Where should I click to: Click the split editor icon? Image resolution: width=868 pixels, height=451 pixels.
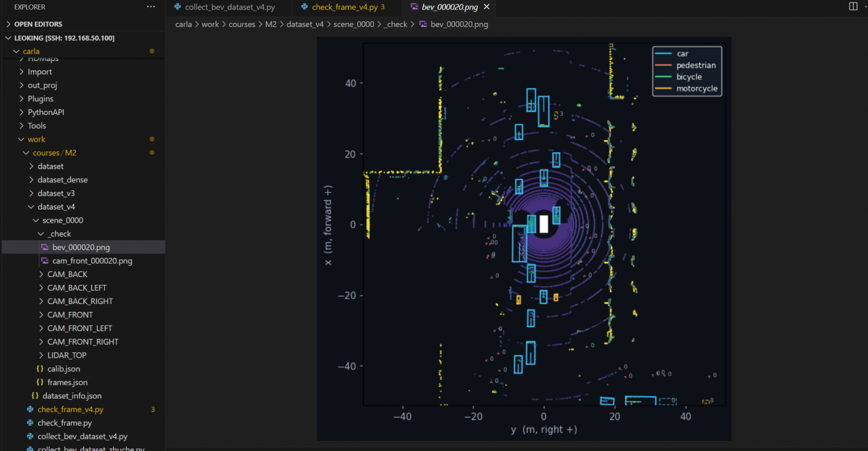[x=853, y=7]
